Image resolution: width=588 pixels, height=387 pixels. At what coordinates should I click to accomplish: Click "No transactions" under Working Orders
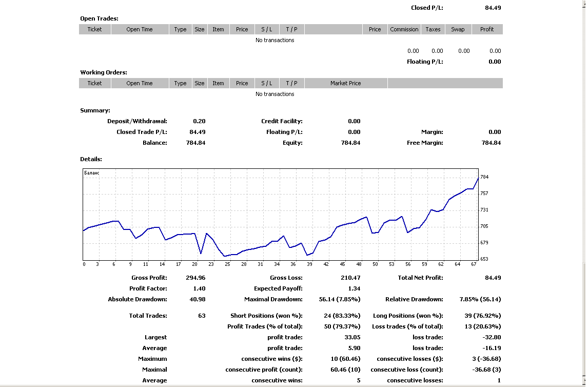click(275, 94)
